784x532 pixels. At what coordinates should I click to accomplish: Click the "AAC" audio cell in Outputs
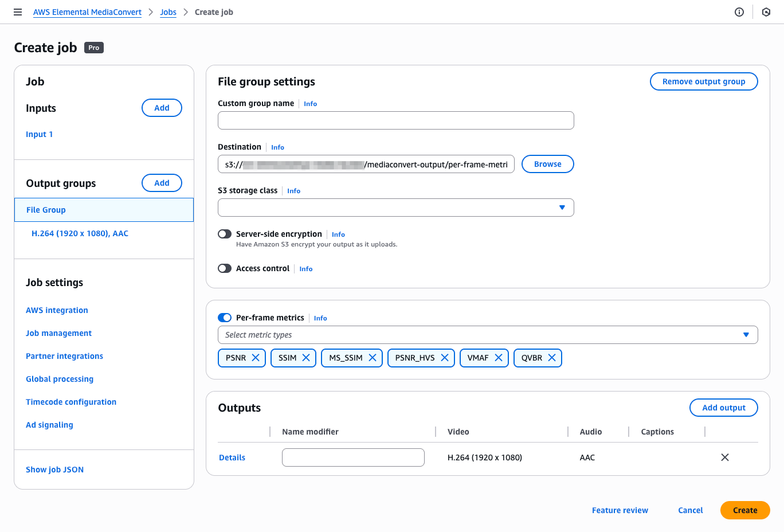tap(587, 457)
